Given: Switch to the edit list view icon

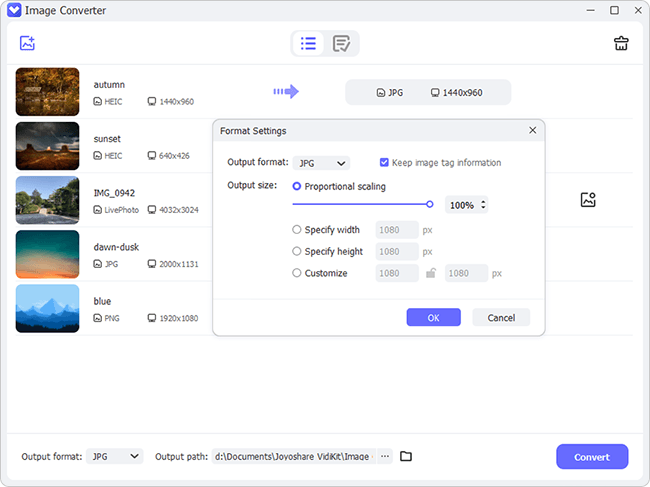Looking at the screenshot, I should click(341, 43).
